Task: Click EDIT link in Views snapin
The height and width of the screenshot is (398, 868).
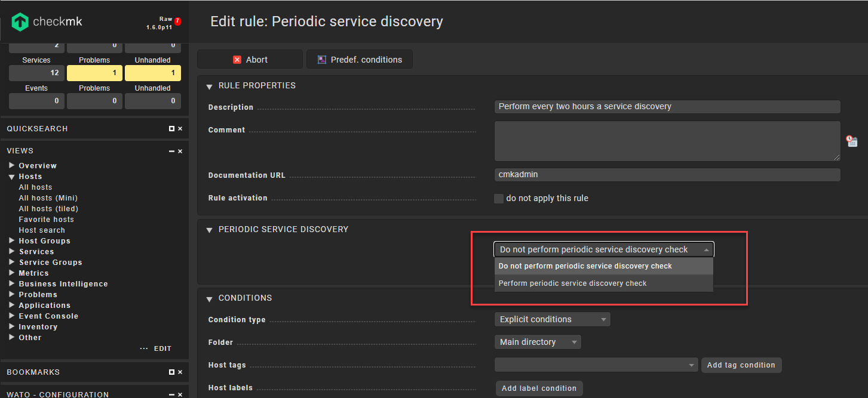Action: click(x=162, y=349)
